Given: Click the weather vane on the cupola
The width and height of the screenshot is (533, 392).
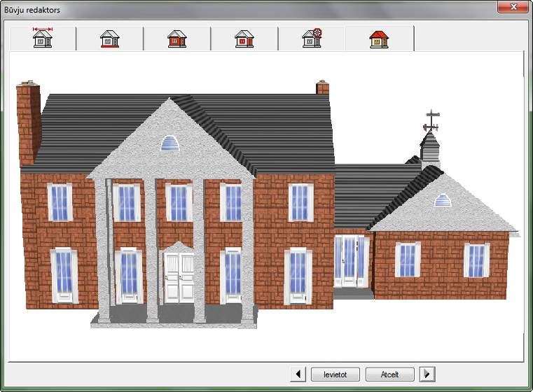Looking at the screenshot, I should click(x=433, y=121).
